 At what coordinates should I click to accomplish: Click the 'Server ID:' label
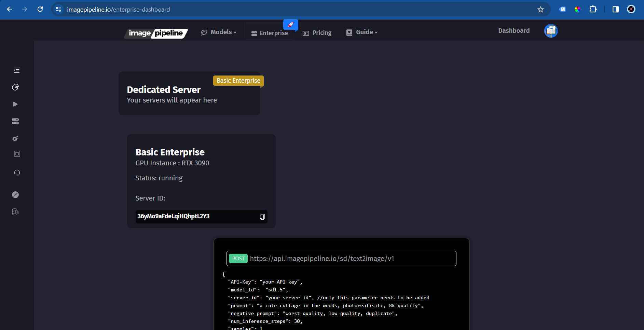pos(150,198)
